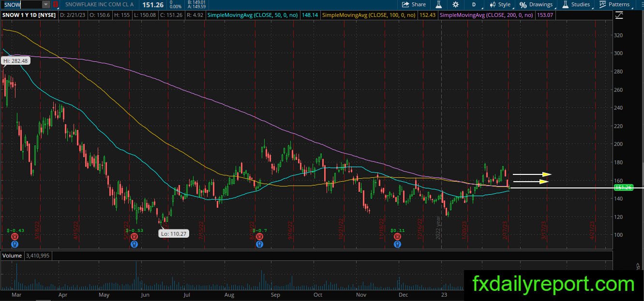Image resolution: width=644 pixels, height=301 pixels.
Task: Click the red symbol link indicator
Action: click(x=56, y=4)
